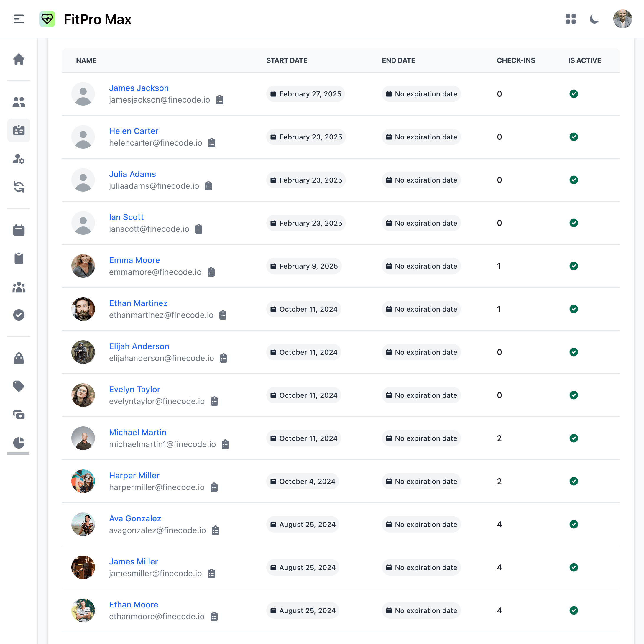The height and width of the screenshot is (644, 644).
Task: Open the pie chart reports icon
Action: coord(19,443)
